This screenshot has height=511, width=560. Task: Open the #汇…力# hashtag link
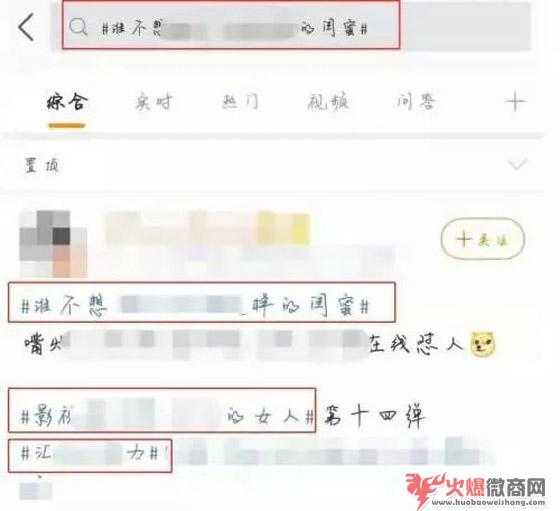89,454
